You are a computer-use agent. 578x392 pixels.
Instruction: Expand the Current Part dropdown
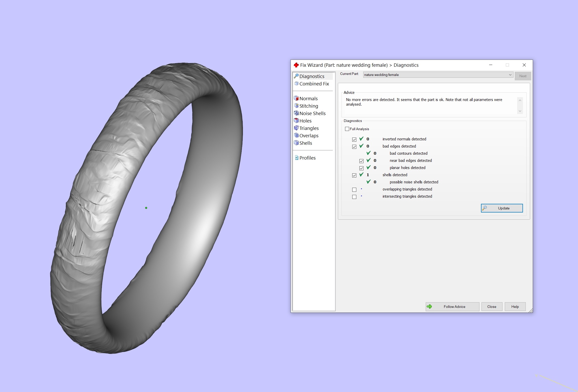tap(510, 75)
